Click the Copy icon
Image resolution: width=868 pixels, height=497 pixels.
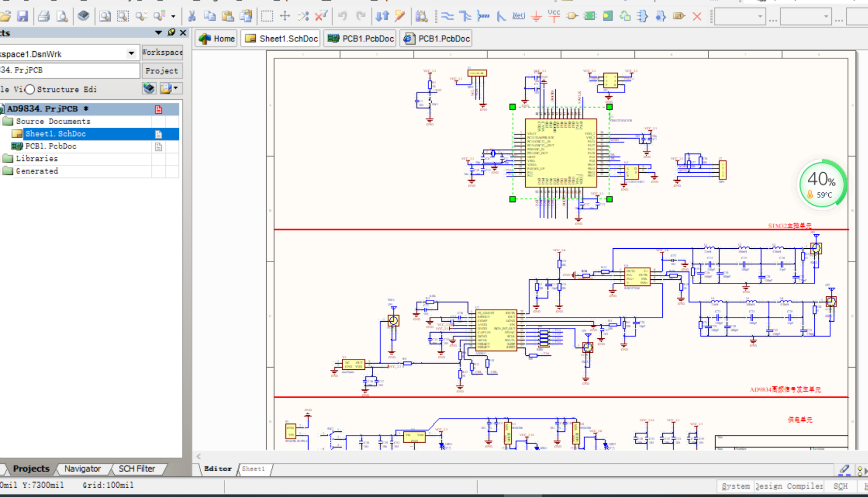[210, 16]
